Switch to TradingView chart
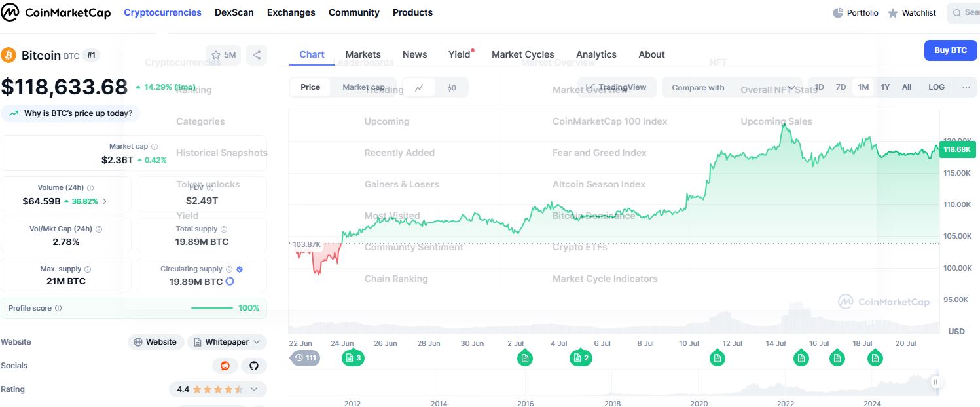Viewport: 980px width, 407px height. (617, 87)
